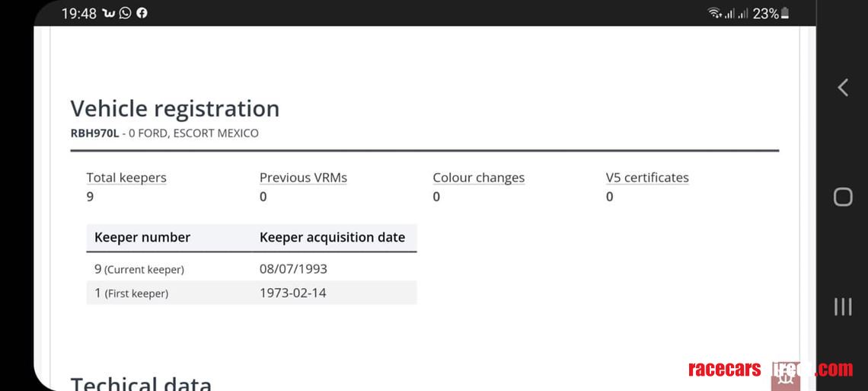Open the Previous VRMs link
This screenshot has width=868, height=391.
coord(303,178)
